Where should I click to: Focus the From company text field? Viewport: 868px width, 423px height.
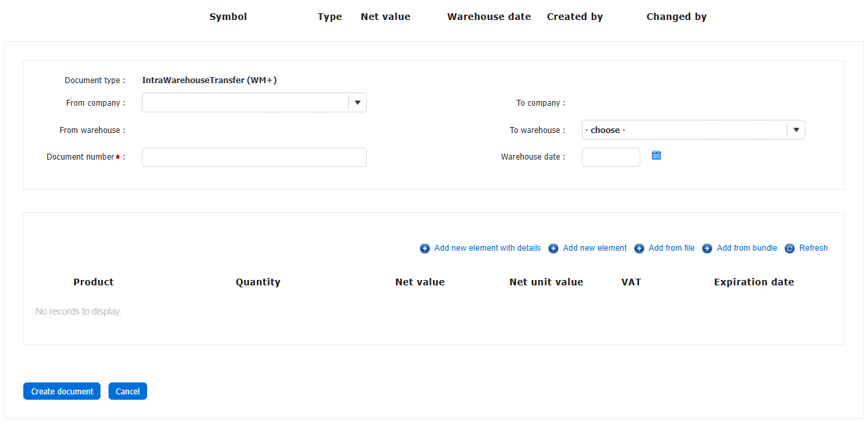(245, 102)
